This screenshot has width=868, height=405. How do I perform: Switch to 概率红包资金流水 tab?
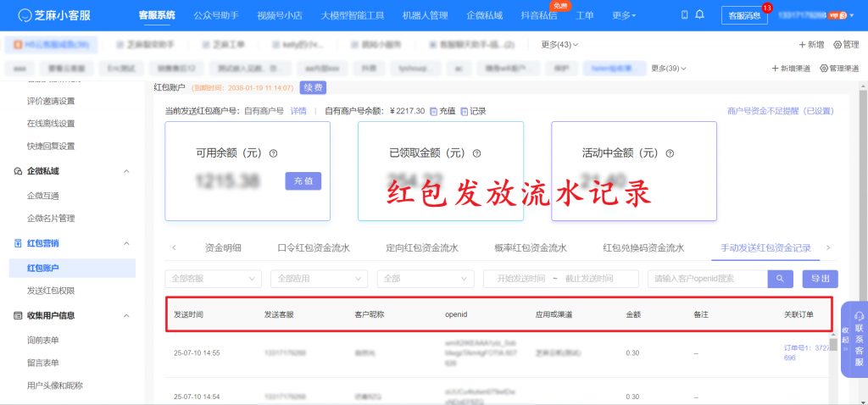pyautogui.click(x=531, y=248)
